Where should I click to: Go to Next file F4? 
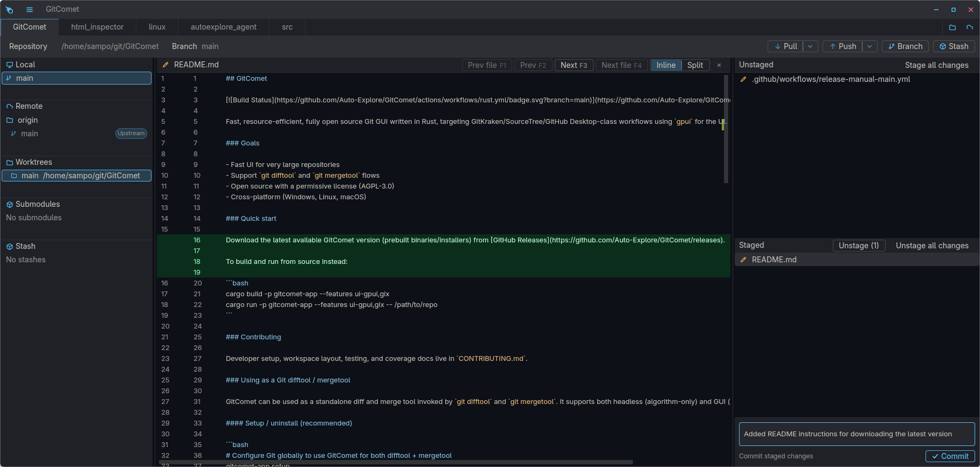(x=622, y=65)
